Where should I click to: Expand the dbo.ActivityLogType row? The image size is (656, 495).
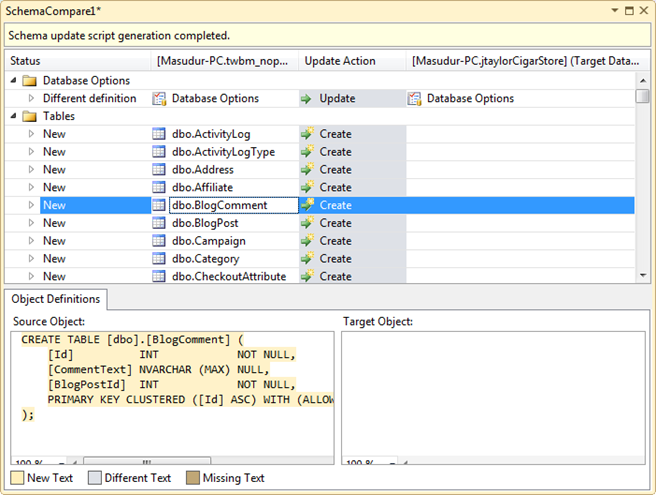(31, 152)
